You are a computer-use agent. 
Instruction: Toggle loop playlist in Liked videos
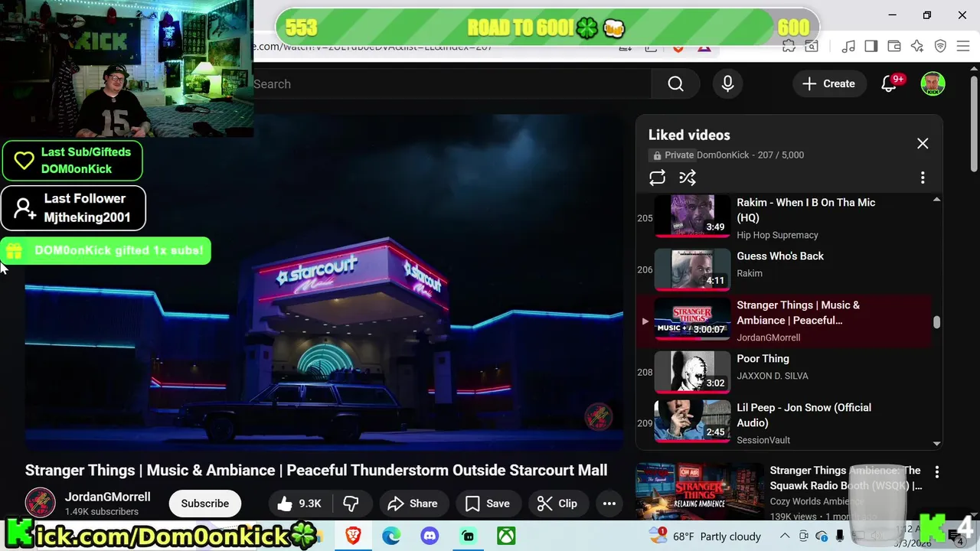pyautogui.click(x=657, y=178)
